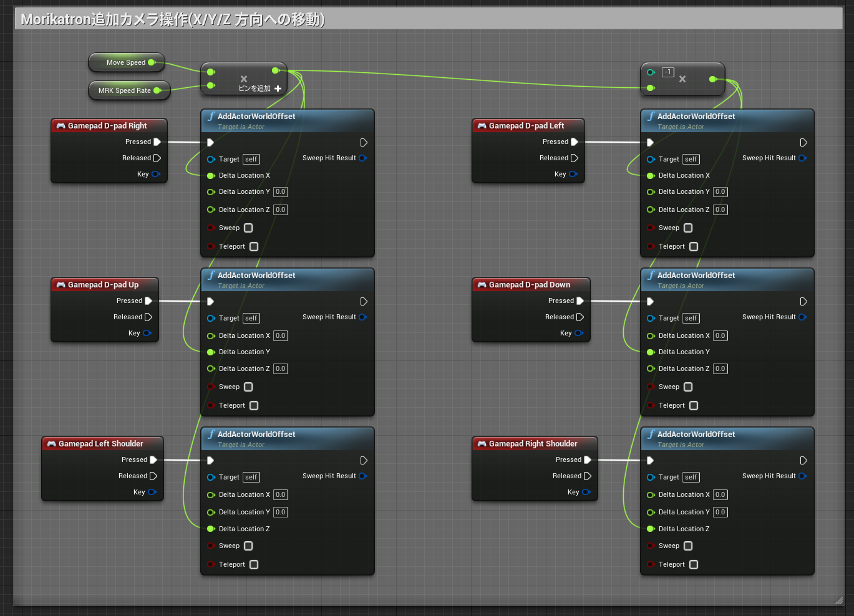Edit the -1 value on multiply node

tap(668, 72)
